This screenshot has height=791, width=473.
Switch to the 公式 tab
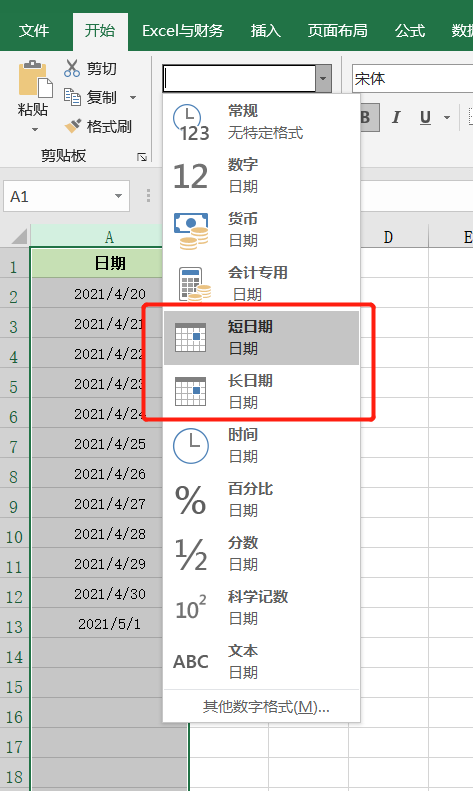(410, 31)
